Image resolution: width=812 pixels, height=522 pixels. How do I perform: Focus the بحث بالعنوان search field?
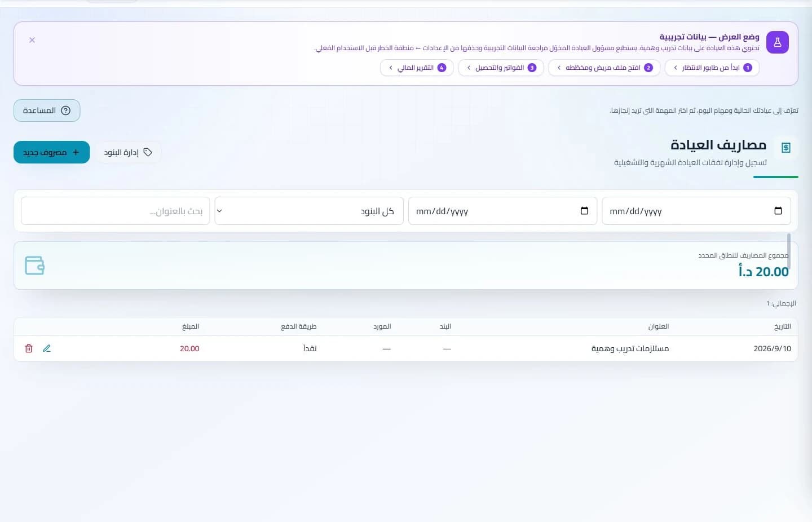[115, 211]
